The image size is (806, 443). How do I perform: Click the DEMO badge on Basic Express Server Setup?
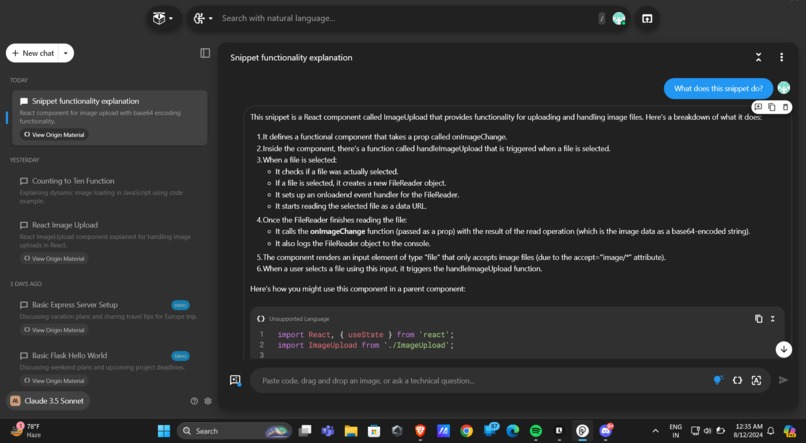(x=180, y=305)
